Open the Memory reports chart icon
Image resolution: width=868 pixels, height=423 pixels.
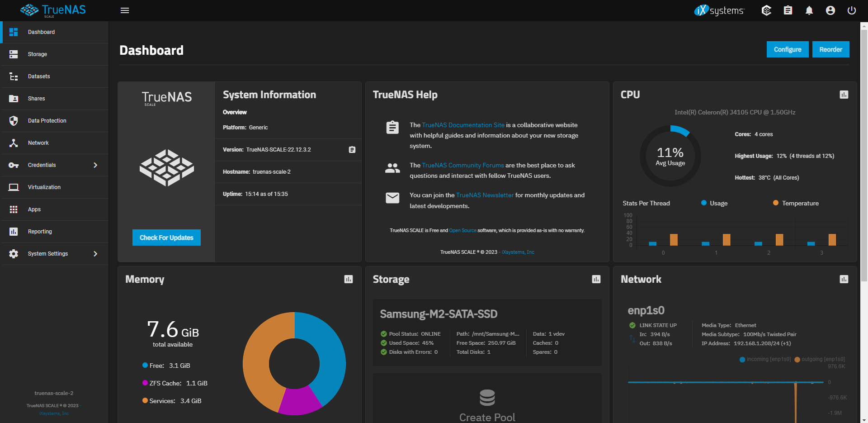348,279
